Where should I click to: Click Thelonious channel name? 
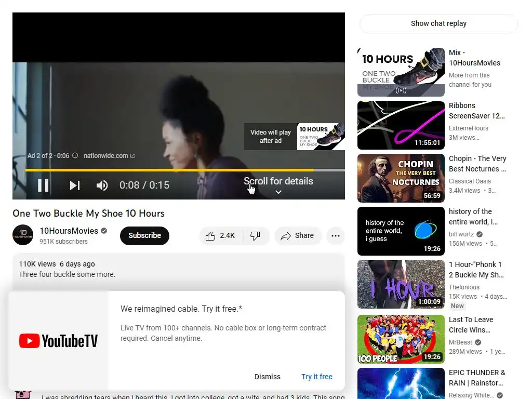464,287
